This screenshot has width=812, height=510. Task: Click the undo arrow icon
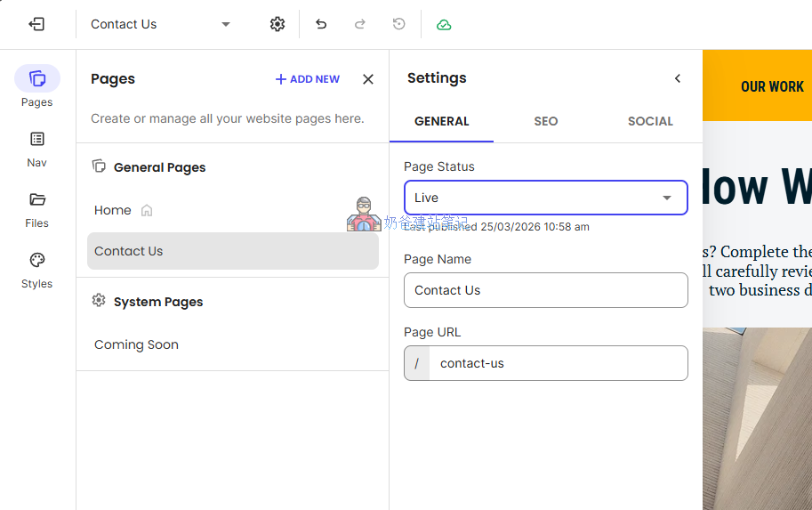321,24
